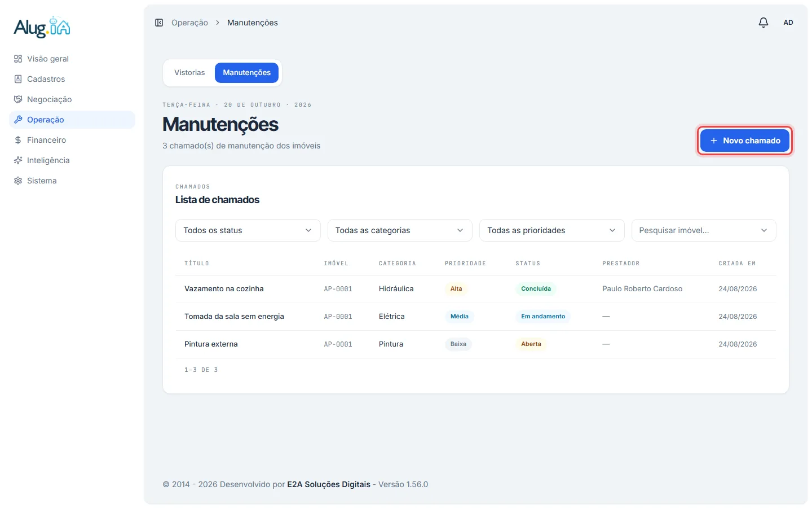This screenshot has height=508, width=812.
Task: Open the Financeiro sidebar section
Action: (x=72, y=140)
